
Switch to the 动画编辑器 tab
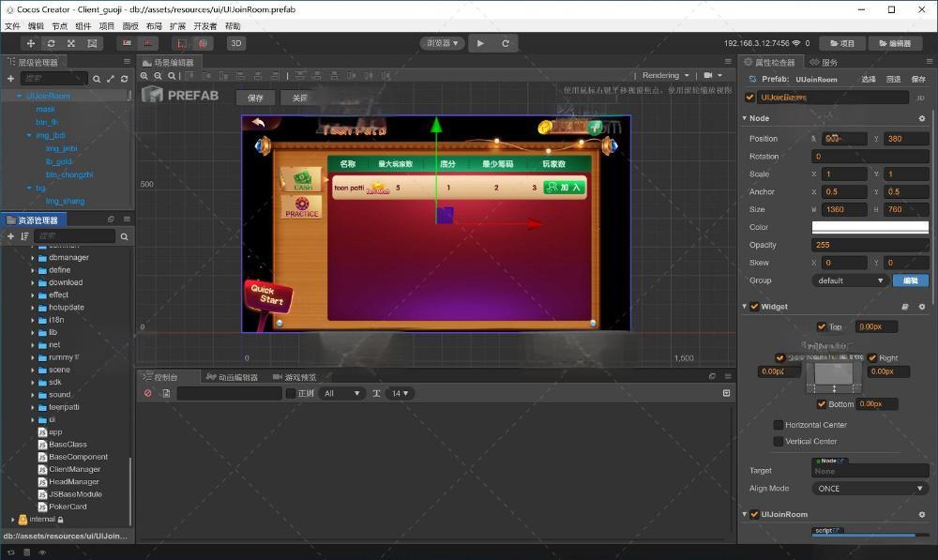tap(232, 377)
